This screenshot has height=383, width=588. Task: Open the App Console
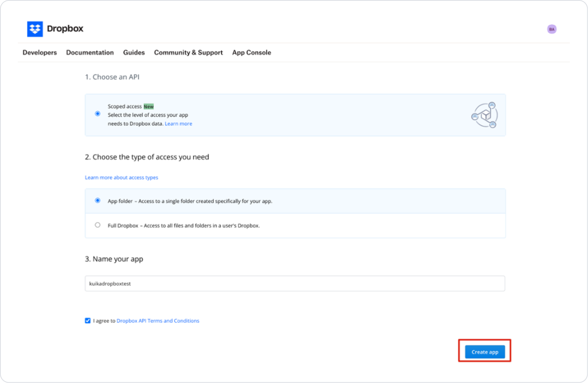(x=251, y=53)
